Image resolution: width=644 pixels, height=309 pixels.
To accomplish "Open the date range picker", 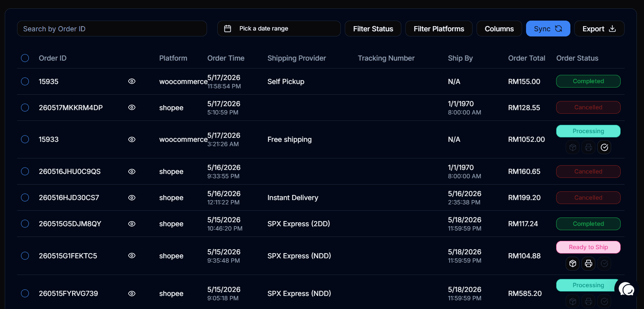I will coord(279,29).
